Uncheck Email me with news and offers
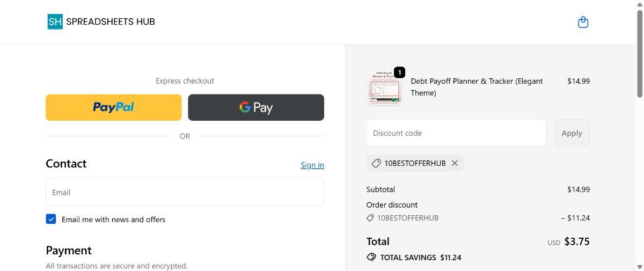Viewport: 644px width, 271px height. [51, 219]
